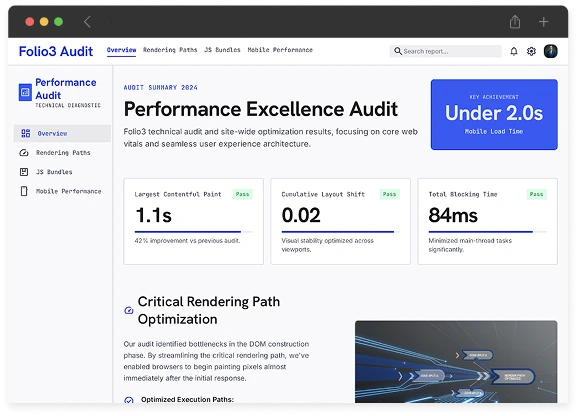
Task: Click the Optimized Execution Paths label
Action: coord(187,399)
